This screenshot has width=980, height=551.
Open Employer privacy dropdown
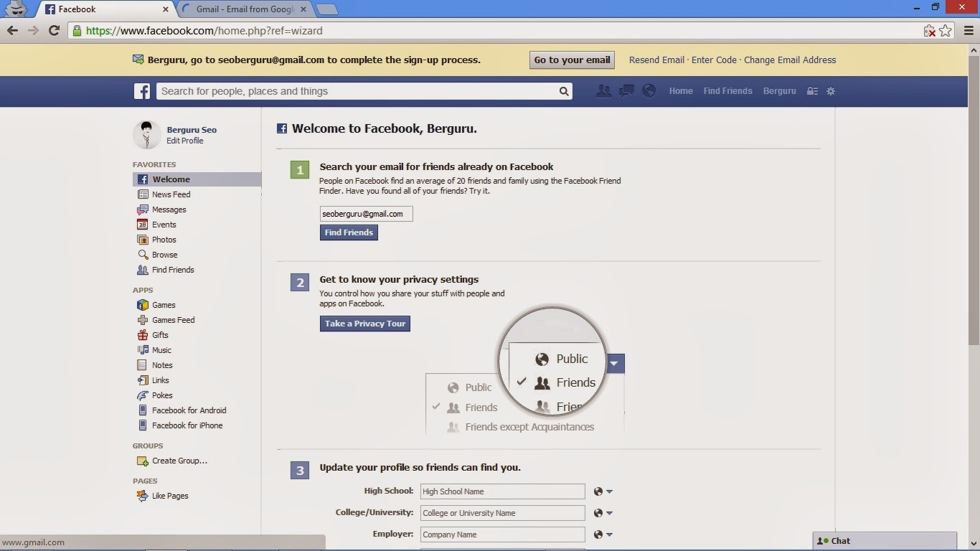click(603, 534)
